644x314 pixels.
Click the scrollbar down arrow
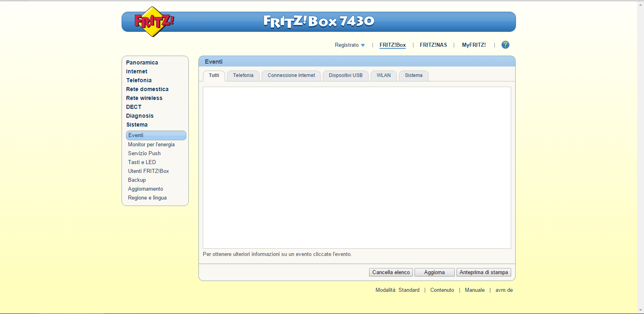tap(640, 310)
